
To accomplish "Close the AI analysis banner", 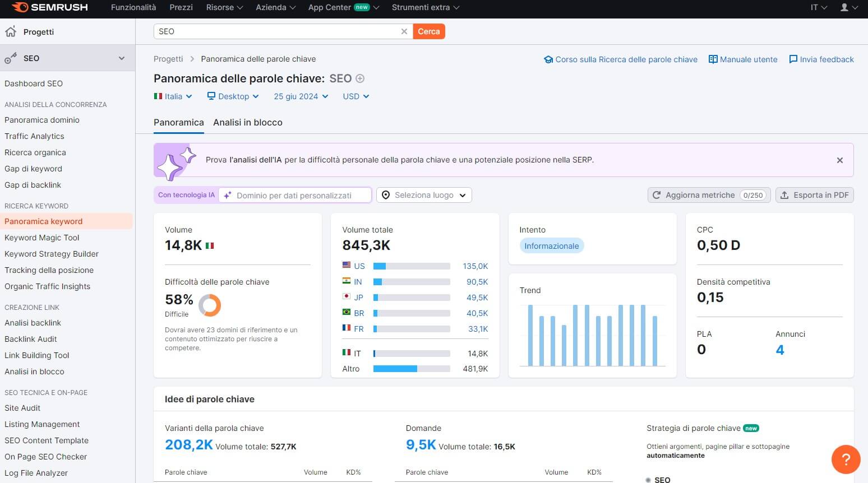I will pyautogui.click(x=839, y=160).
